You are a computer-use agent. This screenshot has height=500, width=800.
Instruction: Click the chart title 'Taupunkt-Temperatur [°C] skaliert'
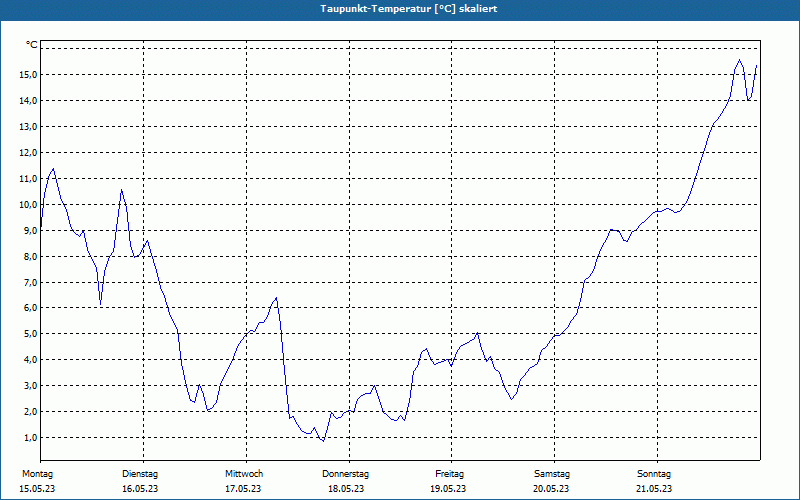click(409, 9)
